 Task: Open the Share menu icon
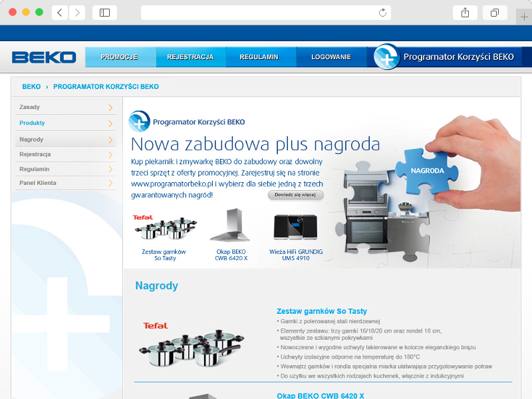465,13
